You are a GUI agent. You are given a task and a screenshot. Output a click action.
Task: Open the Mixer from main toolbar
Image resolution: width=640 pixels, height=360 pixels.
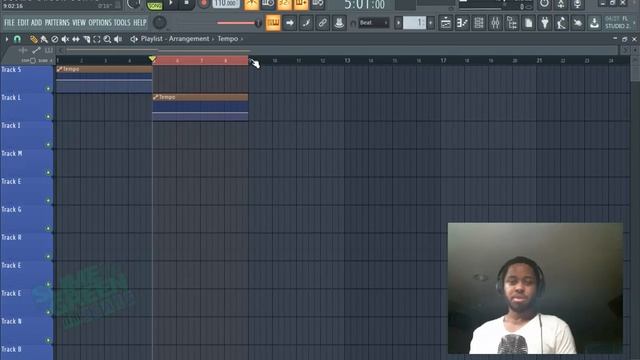coord(495,23)
